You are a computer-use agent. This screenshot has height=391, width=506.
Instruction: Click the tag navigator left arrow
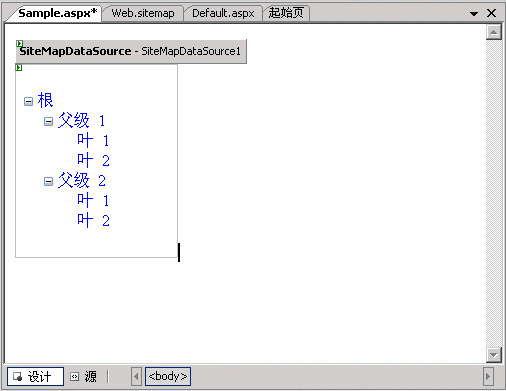tap(136, 377)
